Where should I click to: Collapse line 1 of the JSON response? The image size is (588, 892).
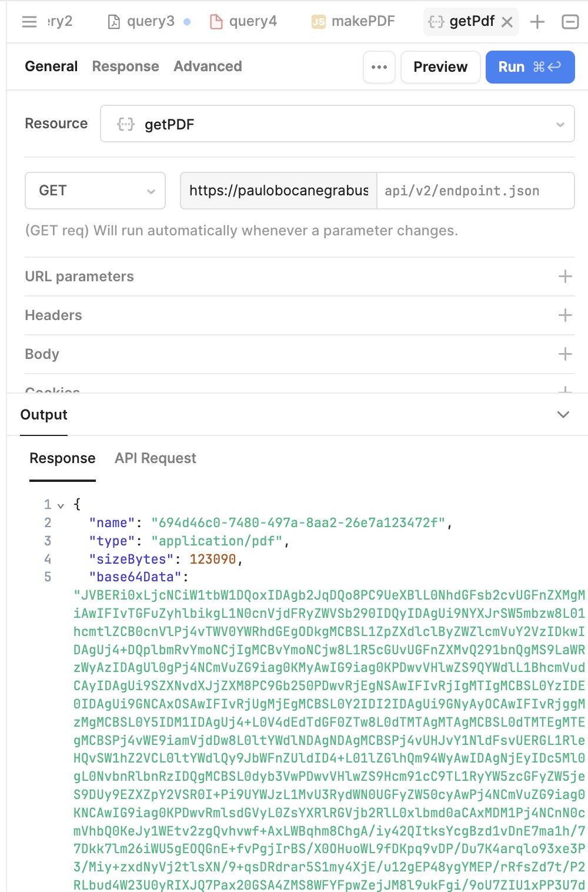(61, 505)
